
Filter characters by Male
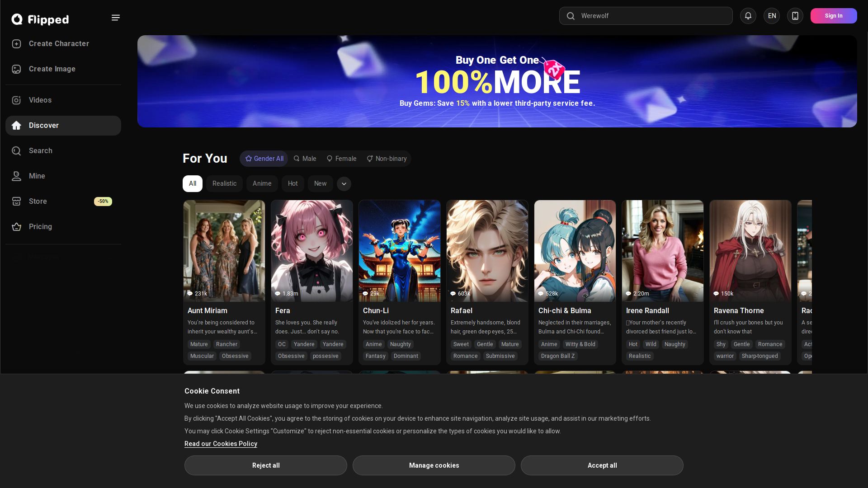305,159
